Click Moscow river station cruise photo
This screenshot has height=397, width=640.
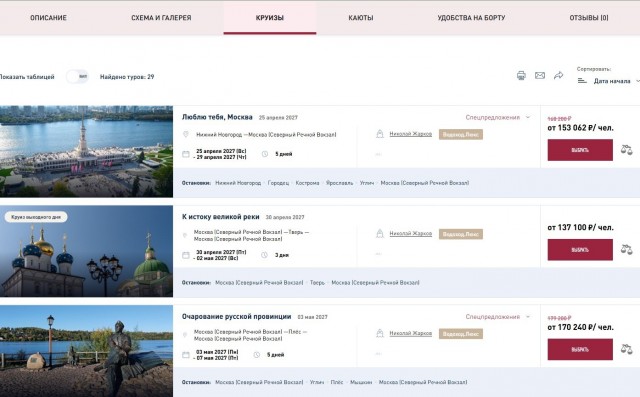pos(86,151)
